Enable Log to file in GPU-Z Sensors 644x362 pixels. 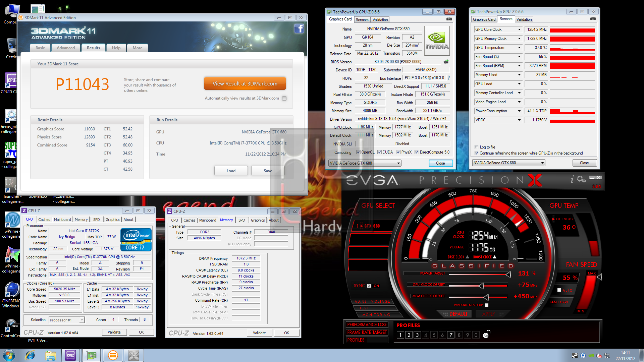pos(477,147)
